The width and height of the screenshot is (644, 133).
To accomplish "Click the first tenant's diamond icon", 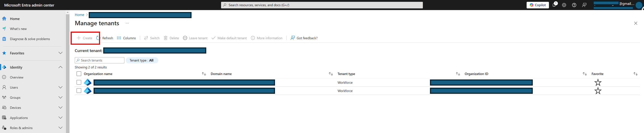I will coord(87,82).
